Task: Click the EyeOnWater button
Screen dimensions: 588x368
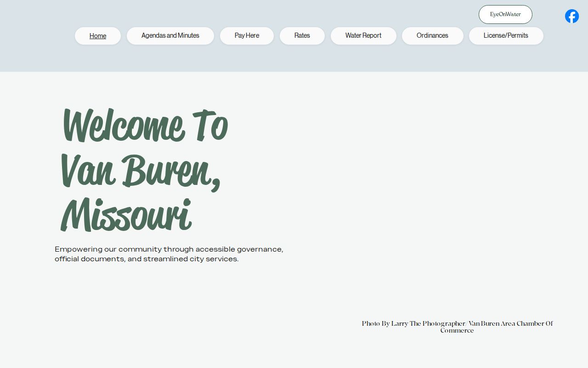Action: [x=505, y=14]
